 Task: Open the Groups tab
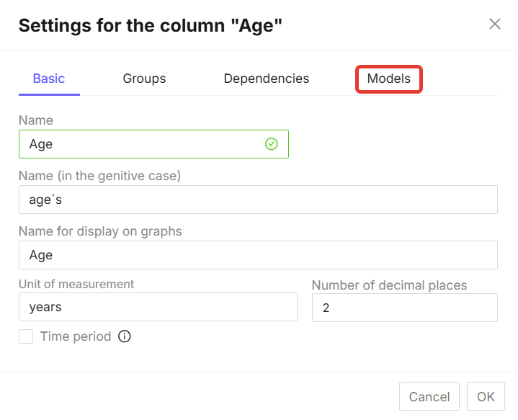pos(144,79)
